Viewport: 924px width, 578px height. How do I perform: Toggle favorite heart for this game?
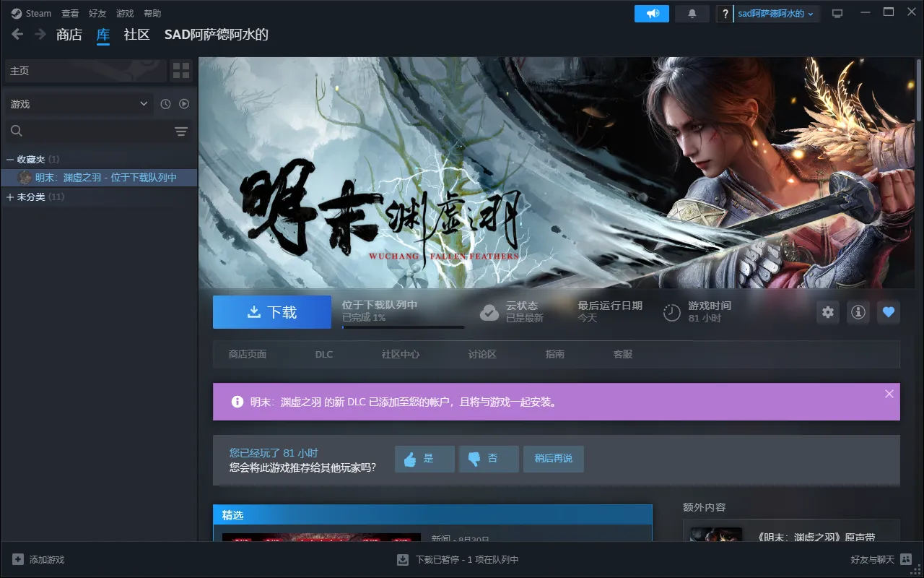click(889, 312)
